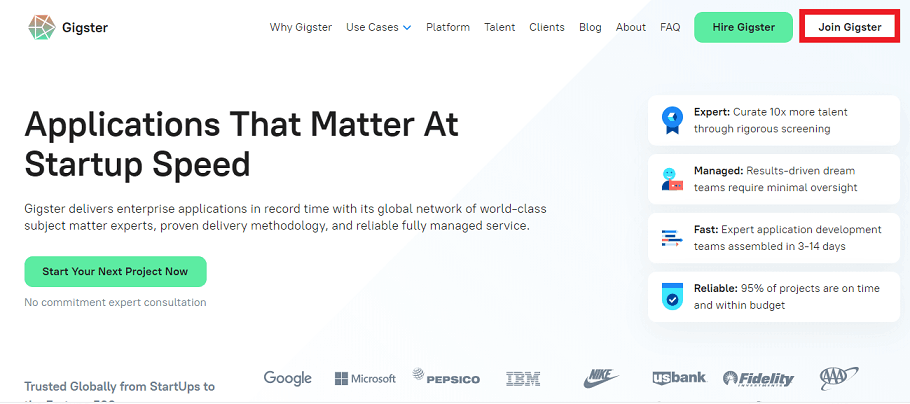
Task: Click the Gigster wordmark text
Action: pos(85,27)
